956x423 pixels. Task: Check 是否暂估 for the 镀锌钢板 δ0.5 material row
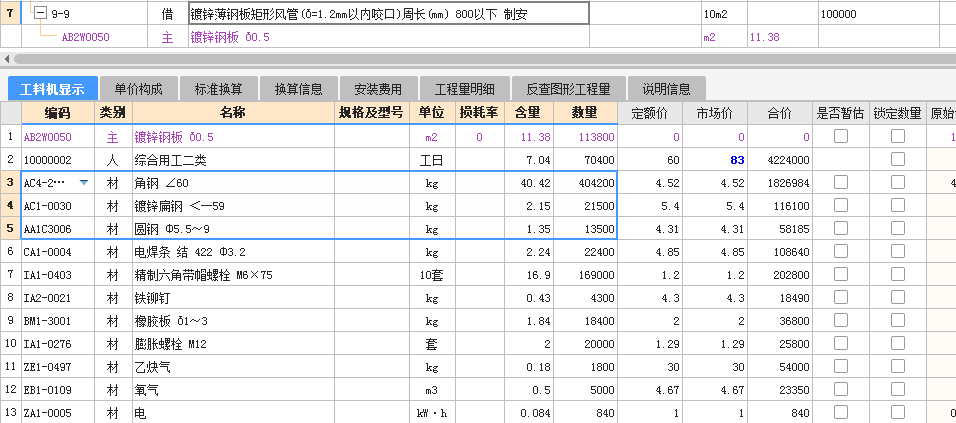tap(841, 137)
